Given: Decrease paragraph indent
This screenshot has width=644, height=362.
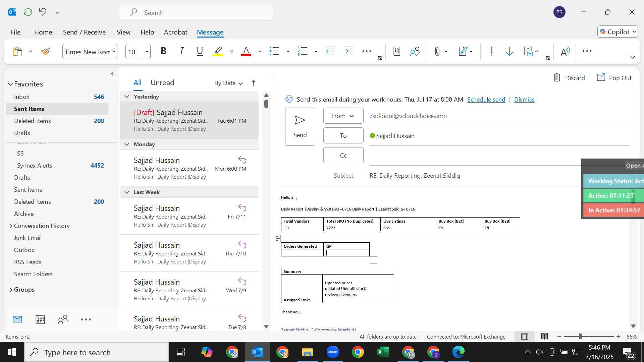Looking at the screenshot, I should (331, 51).
